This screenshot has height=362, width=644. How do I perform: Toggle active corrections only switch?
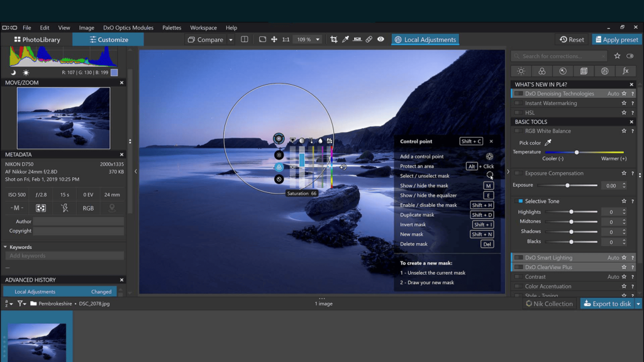pos(630,56)
